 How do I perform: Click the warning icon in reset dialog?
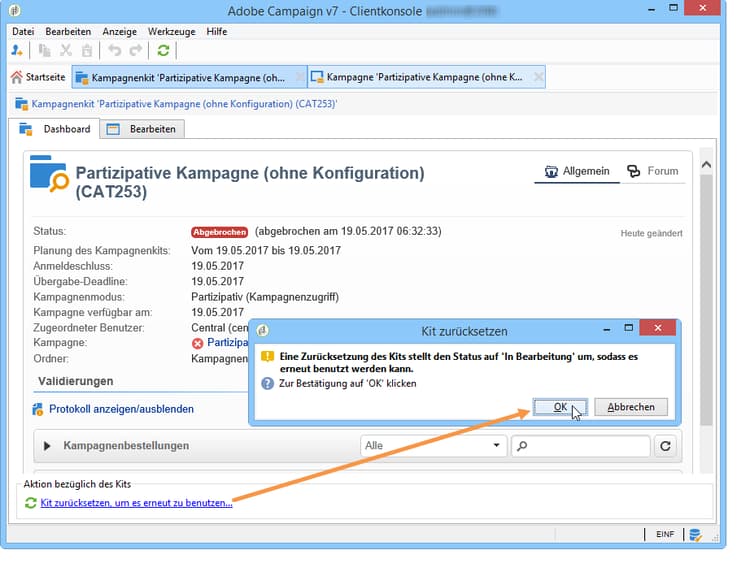[x=267, y=356]
